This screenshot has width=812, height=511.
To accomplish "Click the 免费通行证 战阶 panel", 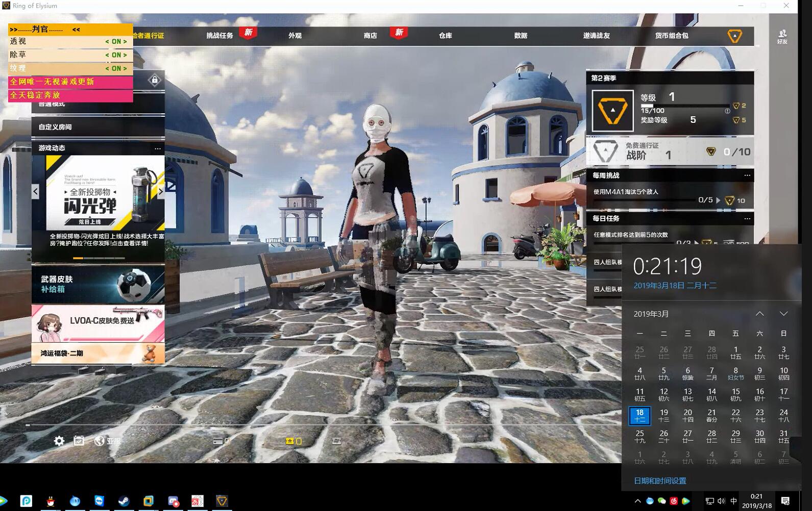I will point(670,152).
